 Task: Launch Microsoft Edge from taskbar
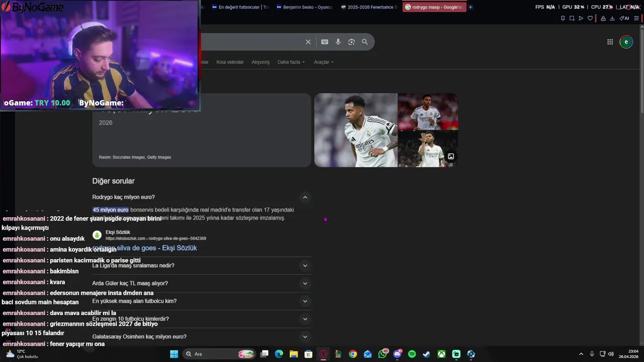[x=279, y=354]
